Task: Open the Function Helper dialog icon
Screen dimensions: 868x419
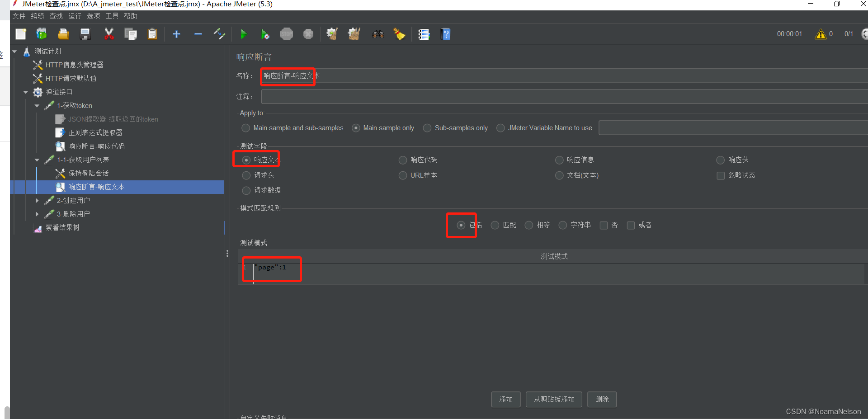Action: pos(424,34)
